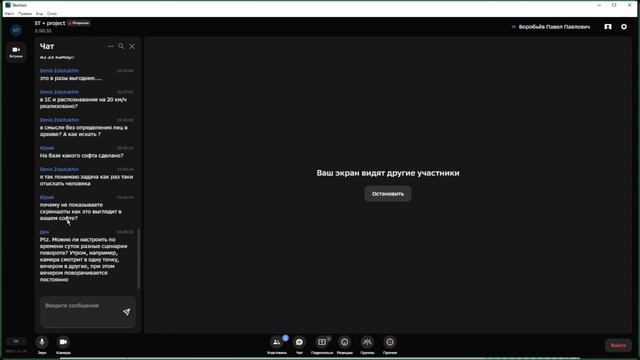This screenshot has width=640, height=360.
Task: Click sender name Юрий above 'На базе' message
Action: pyautogui.click(x=47, y=148)
